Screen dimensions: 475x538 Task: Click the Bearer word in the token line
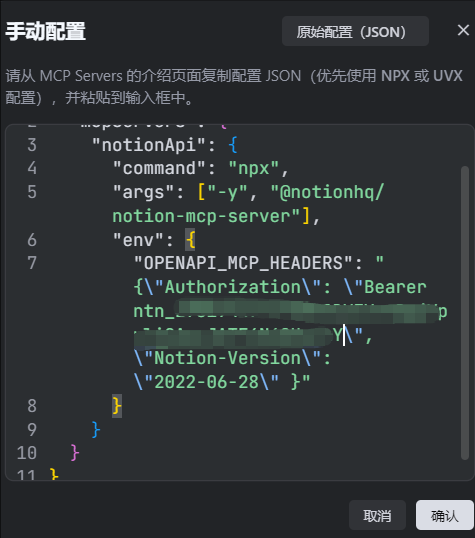click(395, 287)
